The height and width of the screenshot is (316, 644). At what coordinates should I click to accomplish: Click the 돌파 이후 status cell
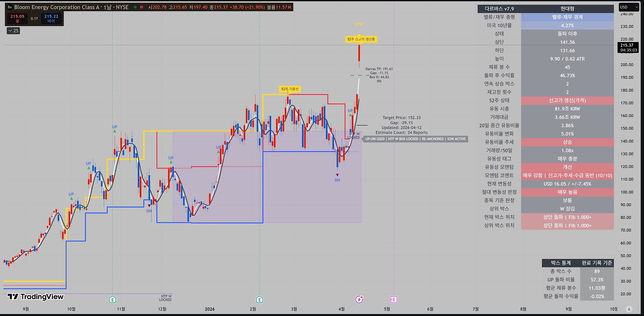coord(567,34)
